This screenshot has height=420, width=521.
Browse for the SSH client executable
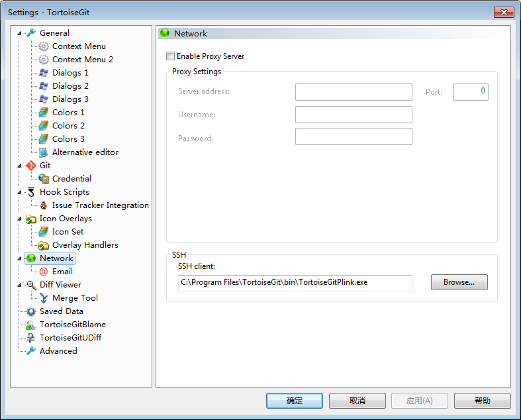[459, 282]
